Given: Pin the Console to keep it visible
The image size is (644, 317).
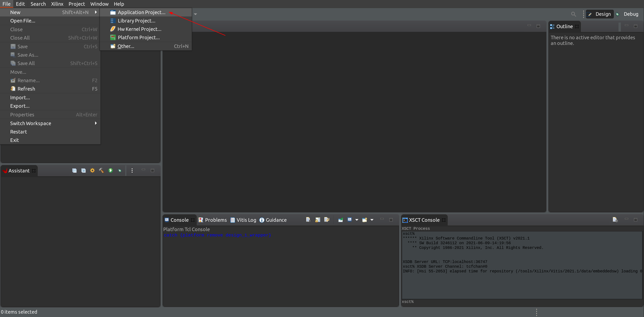Looking at the screenshot, I should click(x=341, y=220).
